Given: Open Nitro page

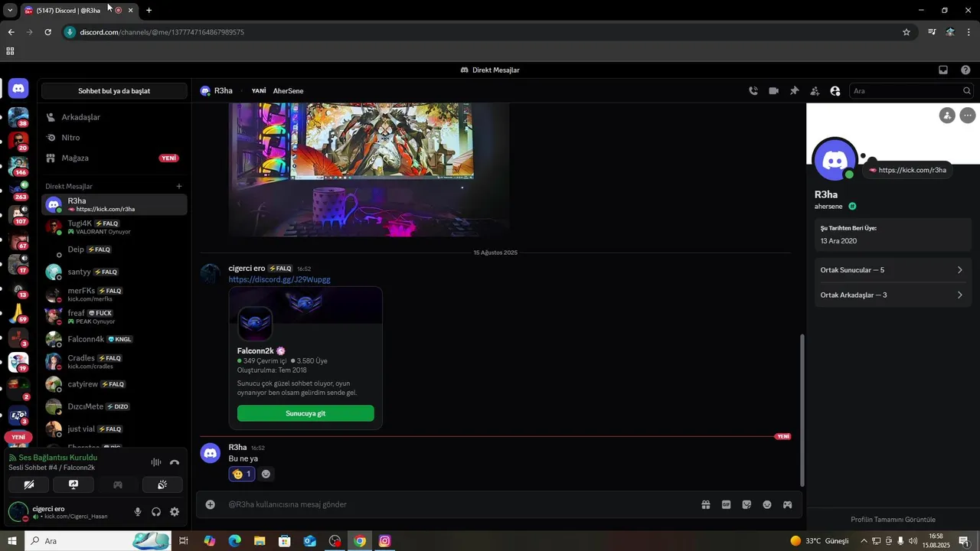Looking at the screenshot, I should coord(114,138).
